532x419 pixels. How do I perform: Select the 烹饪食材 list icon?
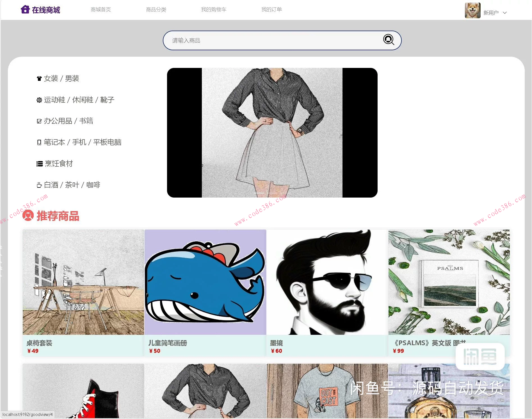pos(39,164)
